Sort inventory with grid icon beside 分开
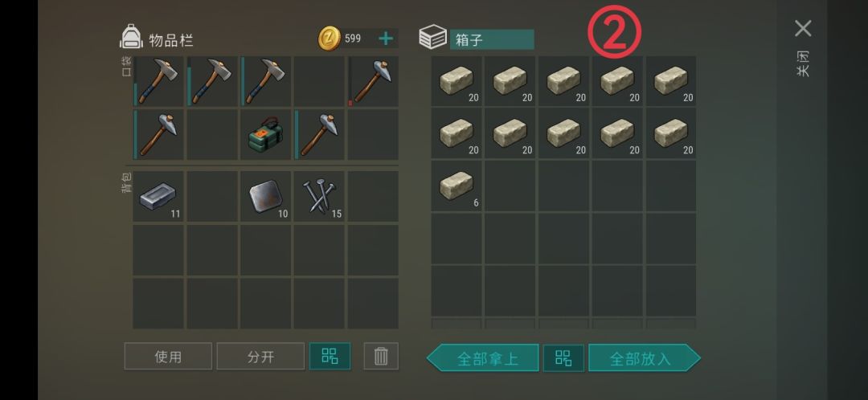The image size is (868, 400). click(x=330, y=357)
